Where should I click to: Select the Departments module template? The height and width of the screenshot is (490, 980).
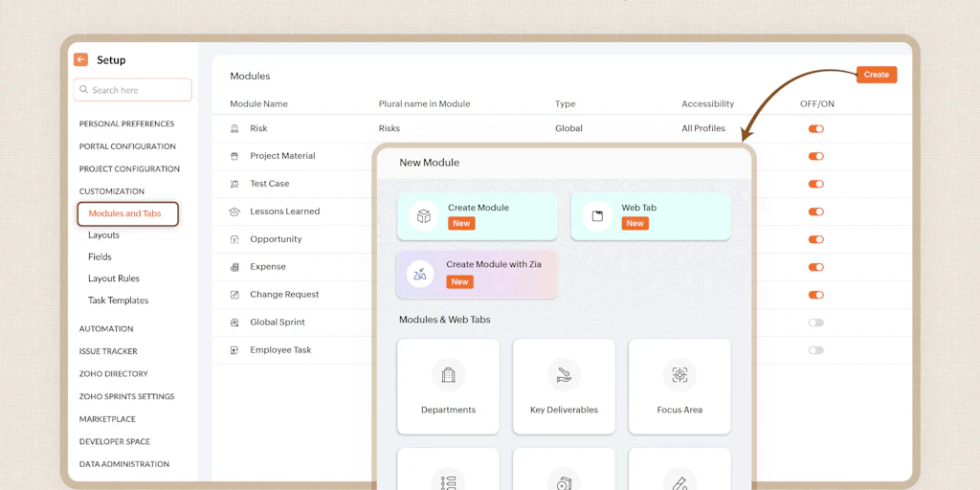(448, 387)
